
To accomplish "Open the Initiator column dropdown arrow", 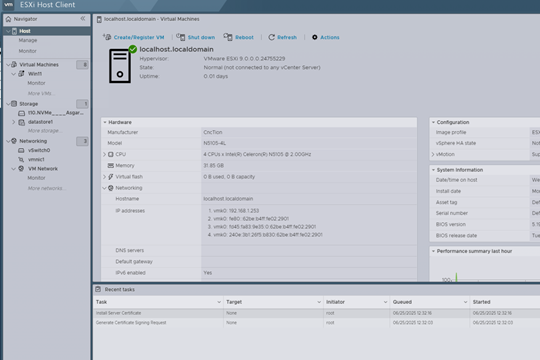I will pos(385,302).
